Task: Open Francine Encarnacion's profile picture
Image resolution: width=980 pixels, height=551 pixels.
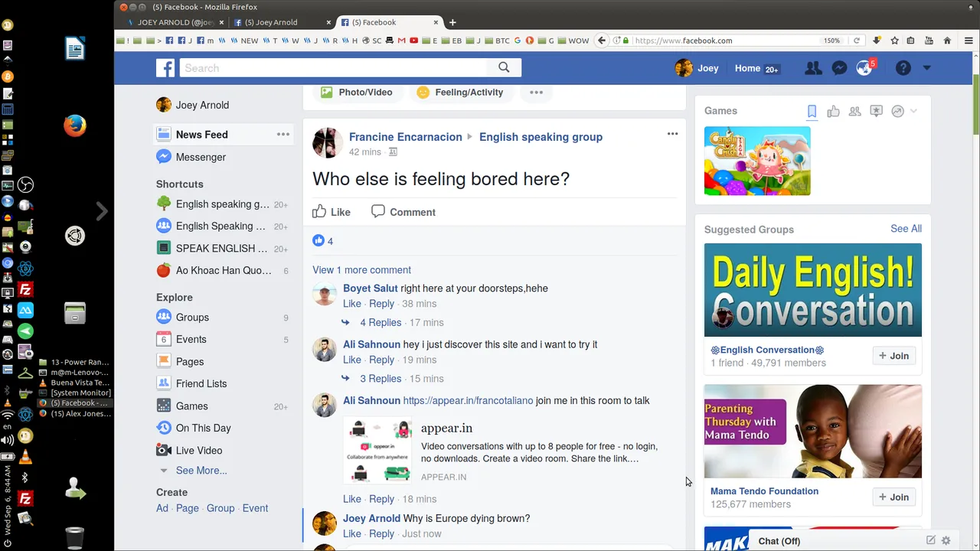Action: [327, 143]
